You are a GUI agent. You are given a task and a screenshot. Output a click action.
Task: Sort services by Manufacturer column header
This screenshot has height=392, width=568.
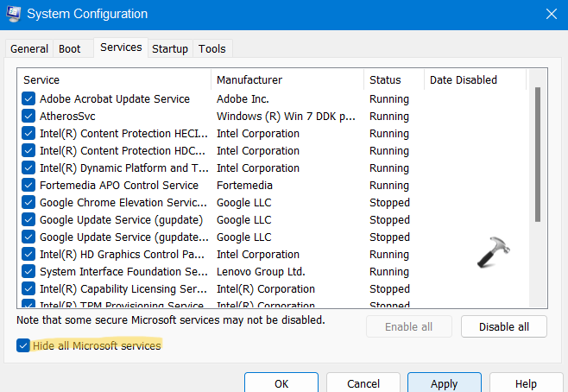point(287,80)
